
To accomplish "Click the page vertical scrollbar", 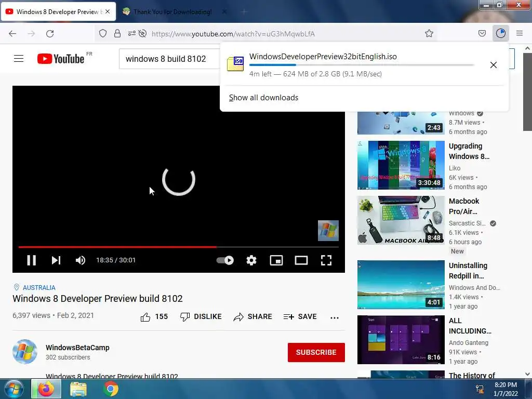I will pyautogui.click(x=527, y=91).
